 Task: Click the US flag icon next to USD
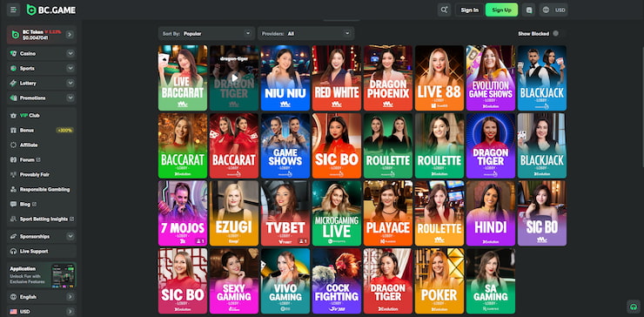(x=14, y=312)
